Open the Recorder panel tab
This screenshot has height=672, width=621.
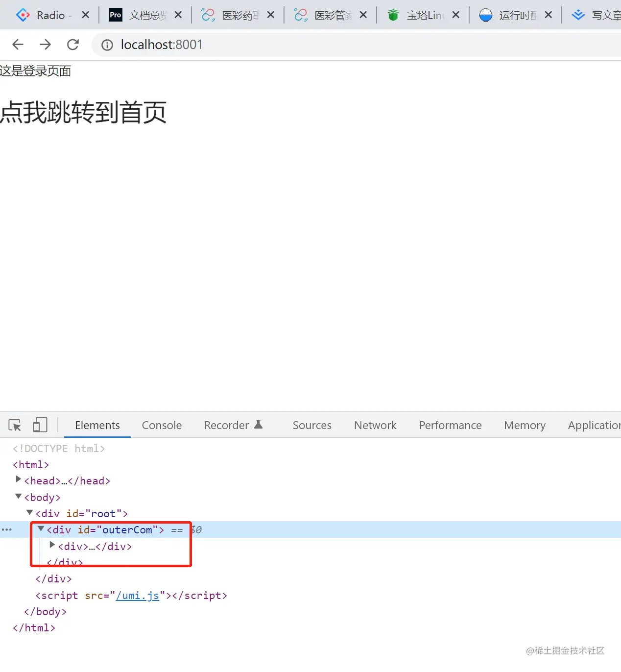233,425
